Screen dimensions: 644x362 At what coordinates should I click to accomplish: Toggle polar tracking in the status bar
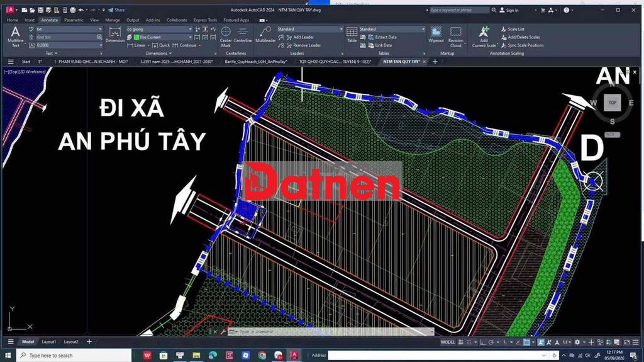(491, 342)
